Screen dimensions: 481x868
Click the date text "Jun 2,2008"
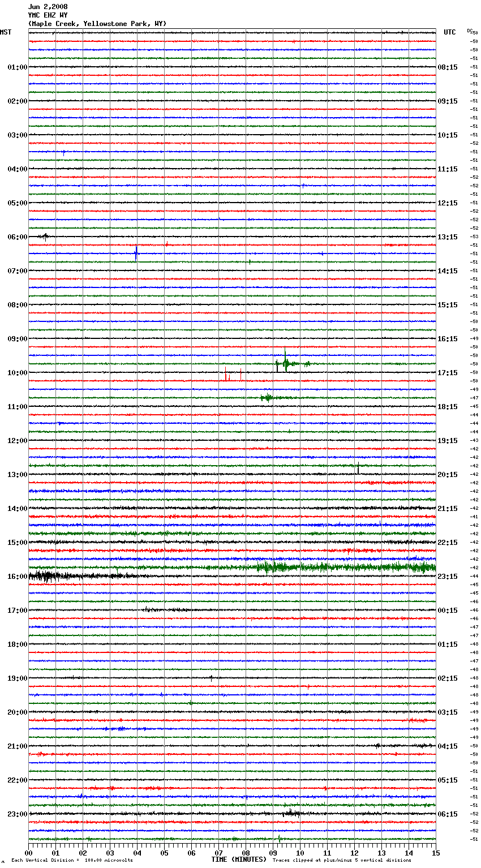coord(48,7)
